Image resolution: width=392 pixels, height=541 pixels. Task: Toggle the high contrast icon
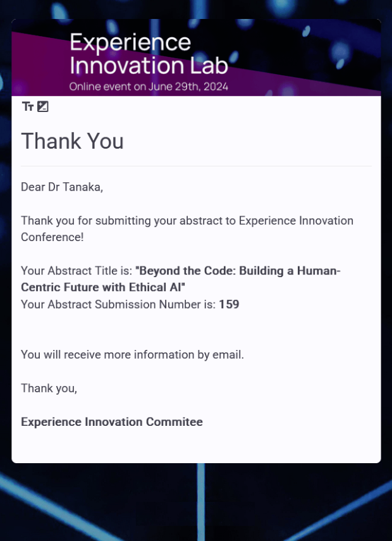click(x=43, y=106)
